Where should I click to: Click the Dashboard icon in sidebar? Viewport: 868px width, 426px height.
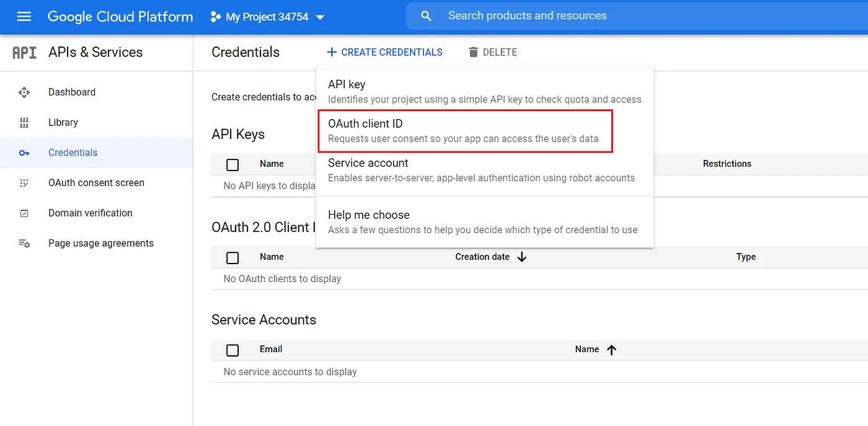pos(24,92)
